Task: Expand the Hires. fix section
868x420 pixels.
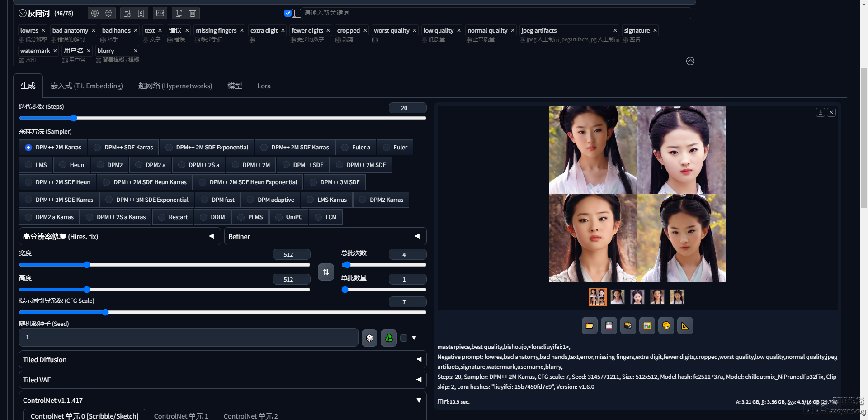Action: pos(120,236)
